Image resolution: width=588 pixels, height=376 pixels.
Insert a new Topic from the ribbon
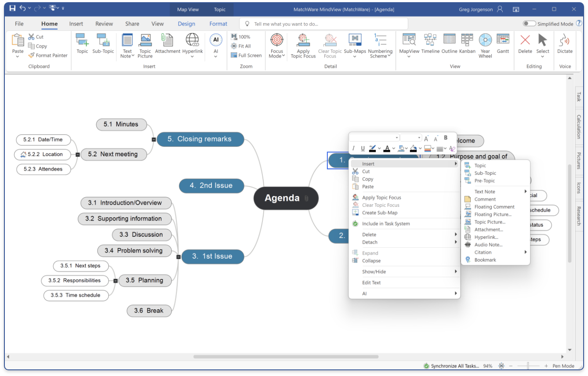pos(82,43)
